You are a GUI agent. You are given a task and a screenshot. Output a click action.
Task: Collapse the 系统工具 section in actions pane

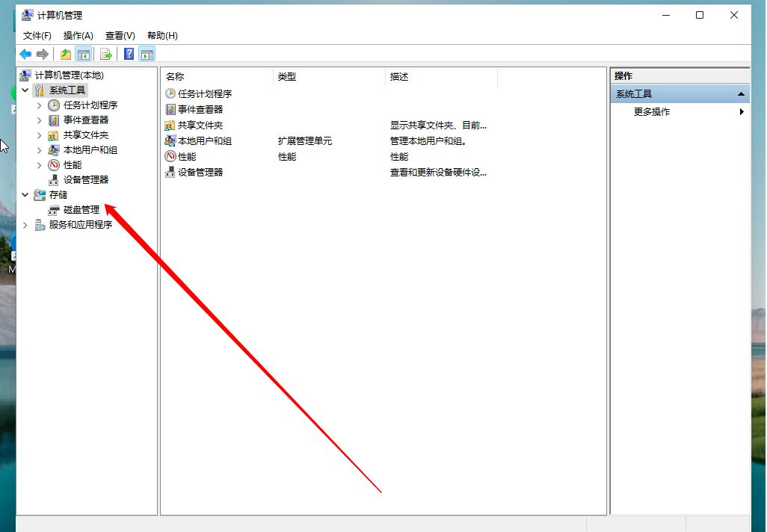pos(741,94)
